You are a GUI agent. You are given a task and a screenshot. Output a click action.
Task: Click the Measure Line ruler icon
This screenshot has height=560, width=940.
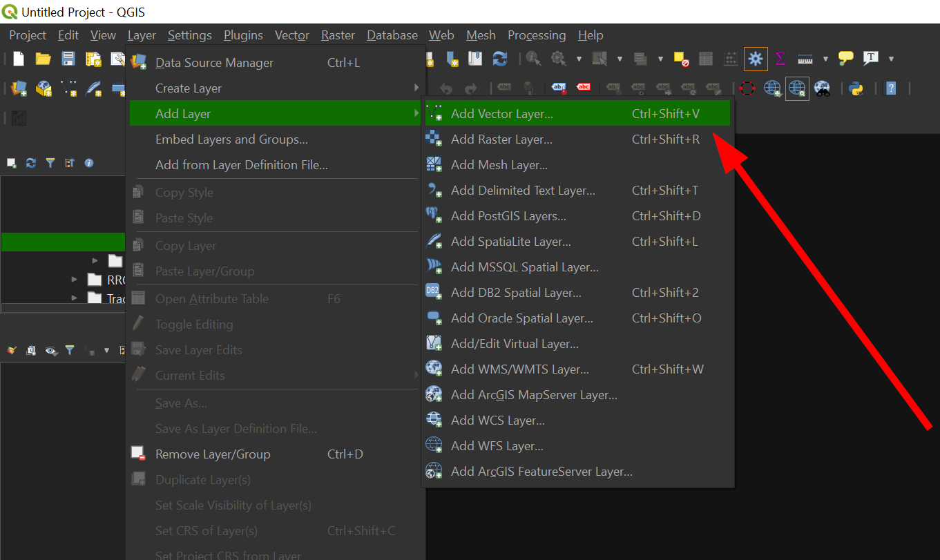click(805, 59)
